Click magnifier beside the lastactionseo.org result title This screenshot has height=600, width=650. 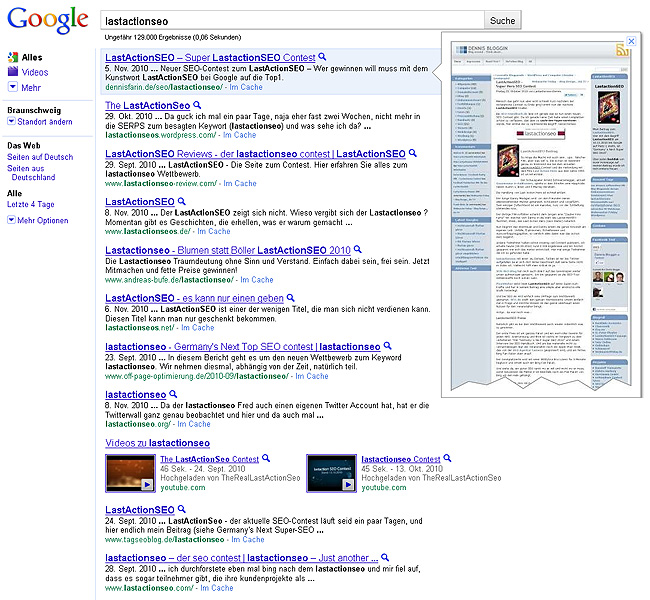[173, 394]
